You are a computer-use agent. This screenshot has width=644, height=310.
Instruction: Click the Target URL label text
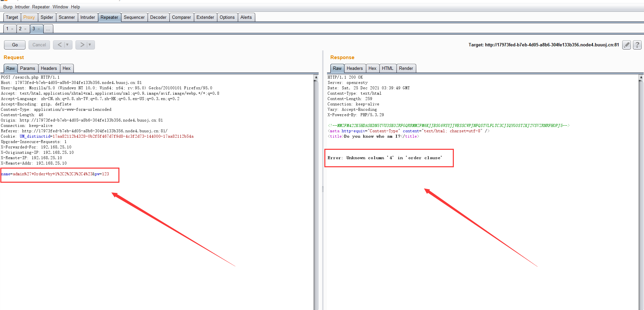(x=544, y=45)
